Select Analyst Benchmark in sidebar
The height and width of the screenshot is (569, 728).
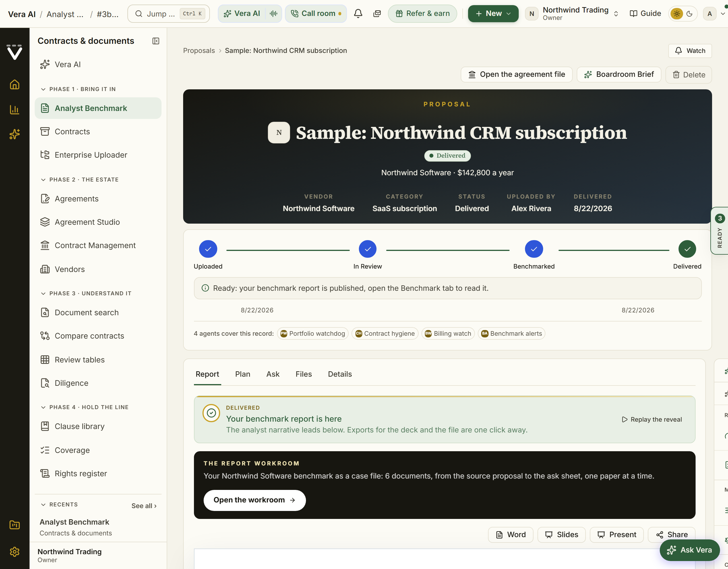98,108
